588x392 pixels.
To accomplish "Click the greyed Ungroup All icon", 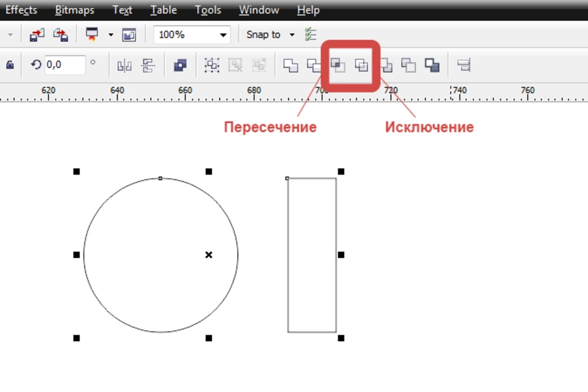I will point(259,66).
